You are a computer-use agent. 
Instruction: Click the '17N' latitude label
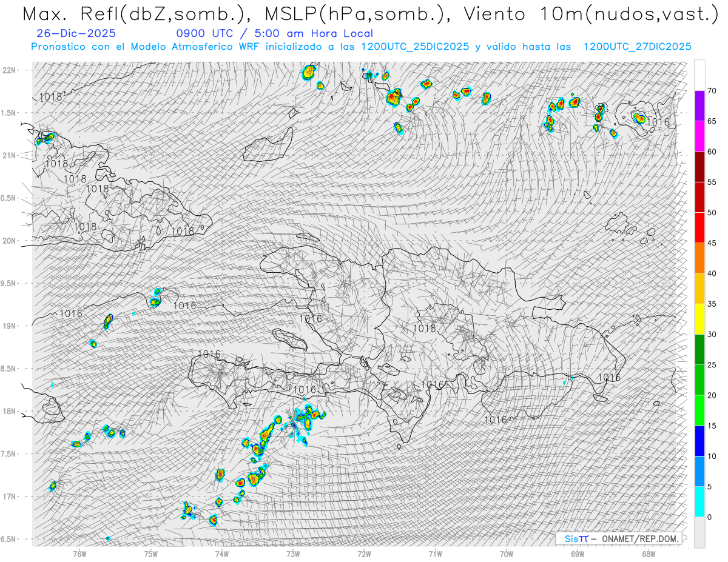click(x=8, y=497)
